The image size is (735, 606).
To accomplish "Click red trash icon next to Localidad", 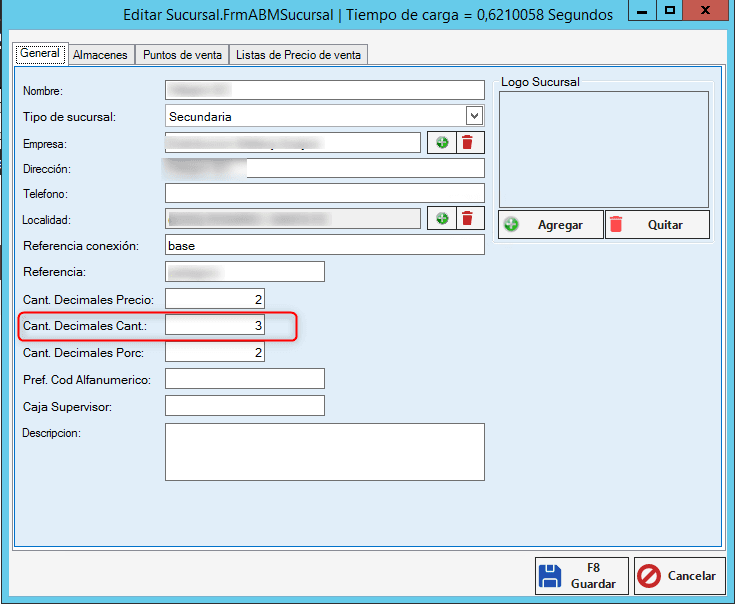I will [x=470, y=219].
